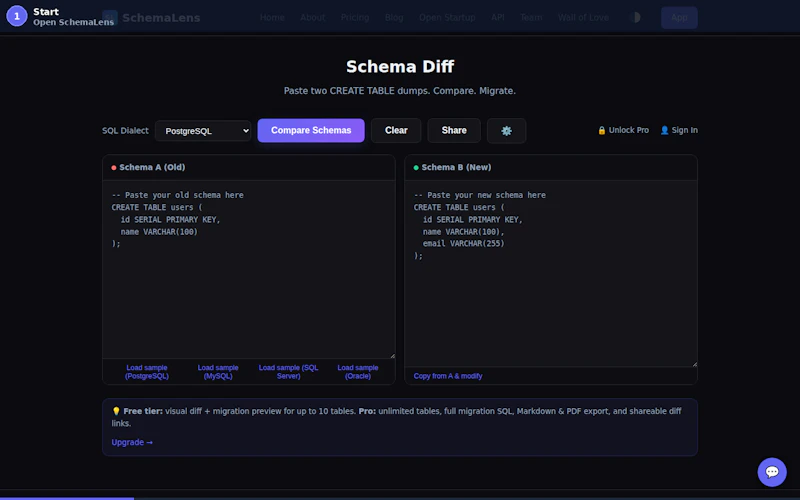Open Pricing in navigation bar

tap(355, 17)
